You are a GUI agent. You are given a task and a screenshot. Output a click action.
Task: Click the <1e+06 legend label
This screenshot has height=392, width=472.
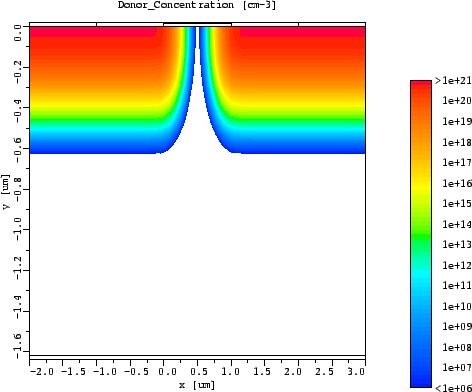(x=453, y=388)
